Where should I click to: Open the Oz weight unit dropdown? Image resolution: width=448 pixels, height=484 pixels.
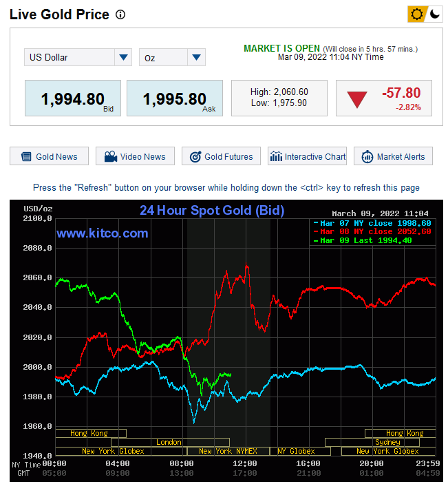pos(172,57)
